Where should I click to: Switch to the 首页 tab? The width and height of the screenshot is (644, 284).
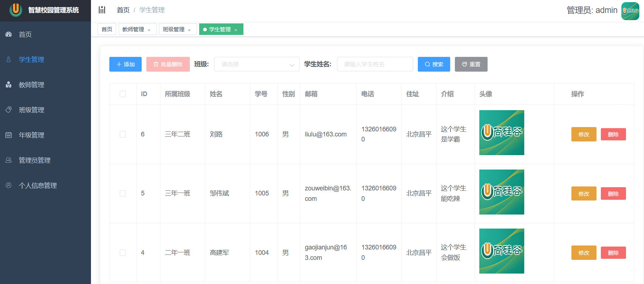click(107, 29)
